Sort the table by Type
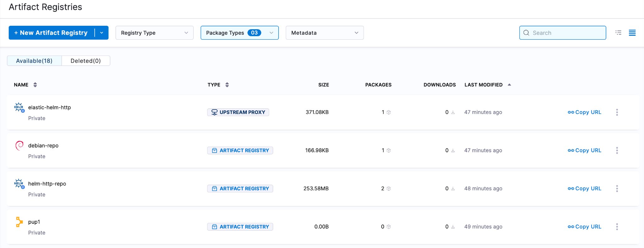644x248 pixels. [227, 85]
